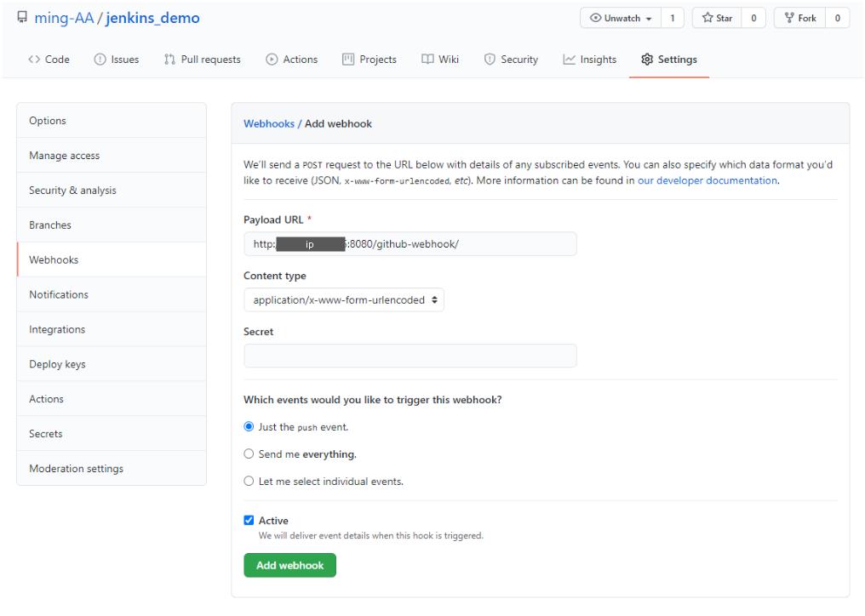View the Insights tab
865x616 pixels.
[598, 59]
